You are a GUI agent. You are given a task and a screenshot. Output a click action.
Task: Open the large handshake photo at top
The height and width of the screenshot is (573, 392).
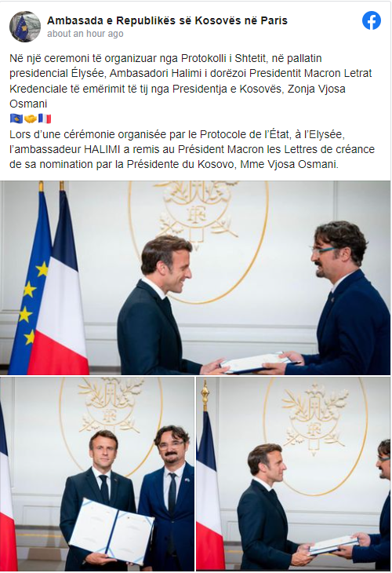click(x=195, y=278)
